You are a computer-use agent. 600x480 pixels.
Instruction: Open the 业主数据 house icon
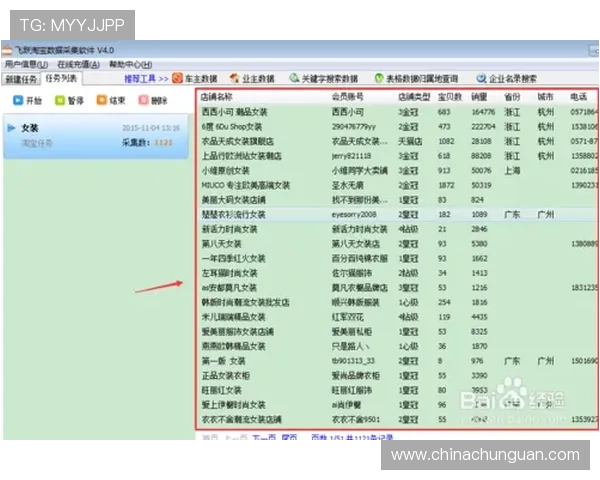click(234, 78)
